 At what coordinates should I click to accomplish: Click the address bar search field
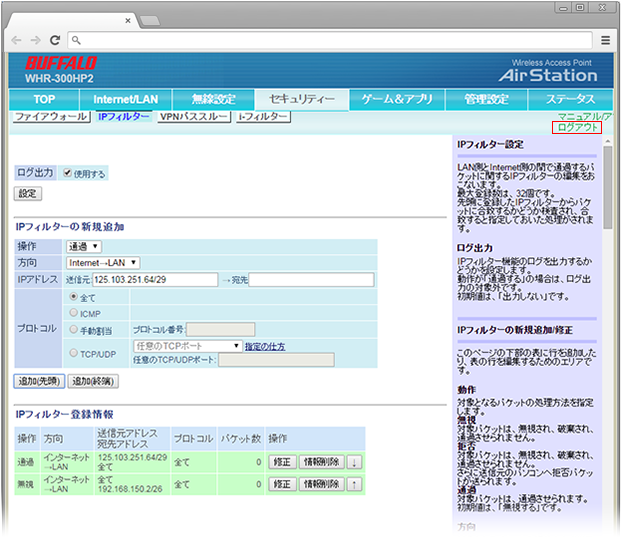(x=330, y=40)
